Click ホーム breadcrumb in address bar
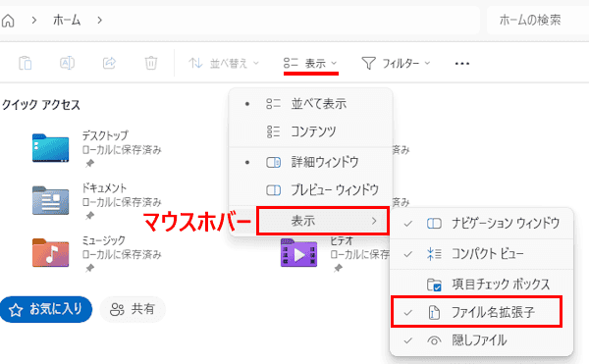 pos(67,21)
